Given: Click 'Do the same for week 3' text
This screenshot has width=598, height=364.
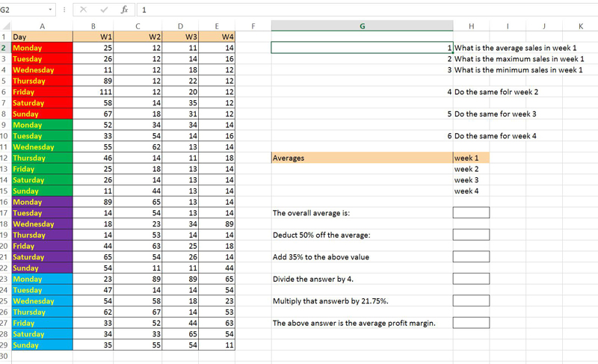Looking at the screenshot, I should coord(495,114).
